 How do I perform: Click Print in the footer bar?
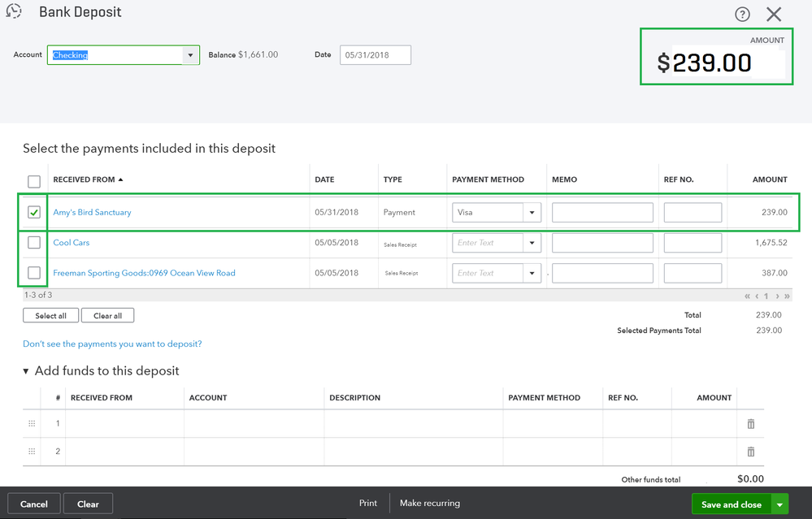[x=367, y=503]
